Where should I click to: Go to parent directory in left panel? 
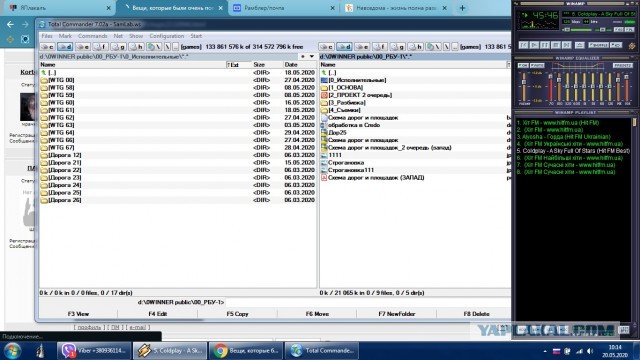(x=175, y=47)
